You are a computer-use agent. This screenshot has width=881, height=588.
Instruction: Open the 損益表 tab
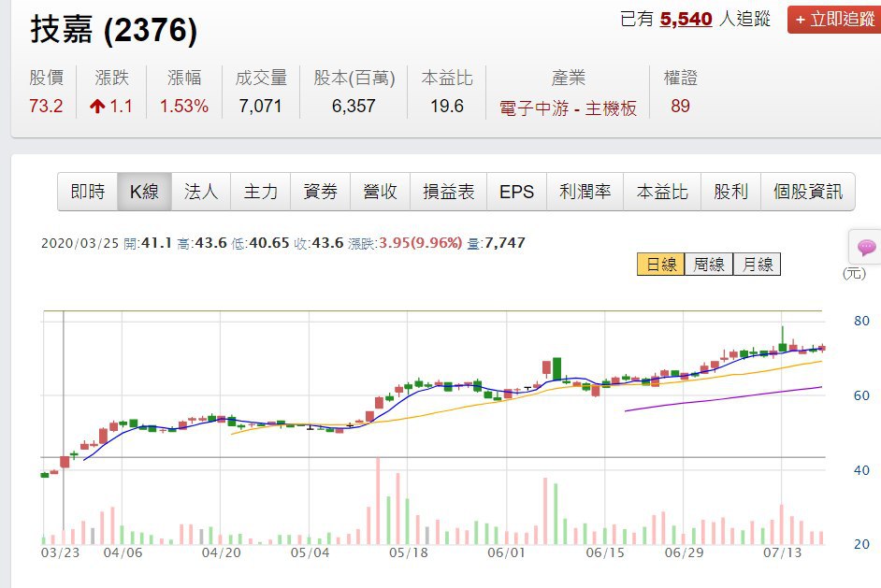click(448, 192)
